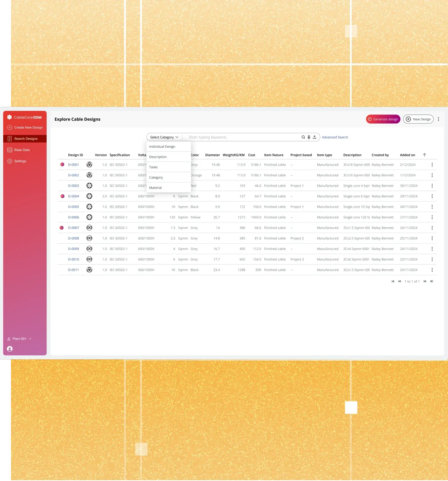Click the Base Data sidebar item
The height and width of the screenshot is (481, 448).
(x=22, y=150)
